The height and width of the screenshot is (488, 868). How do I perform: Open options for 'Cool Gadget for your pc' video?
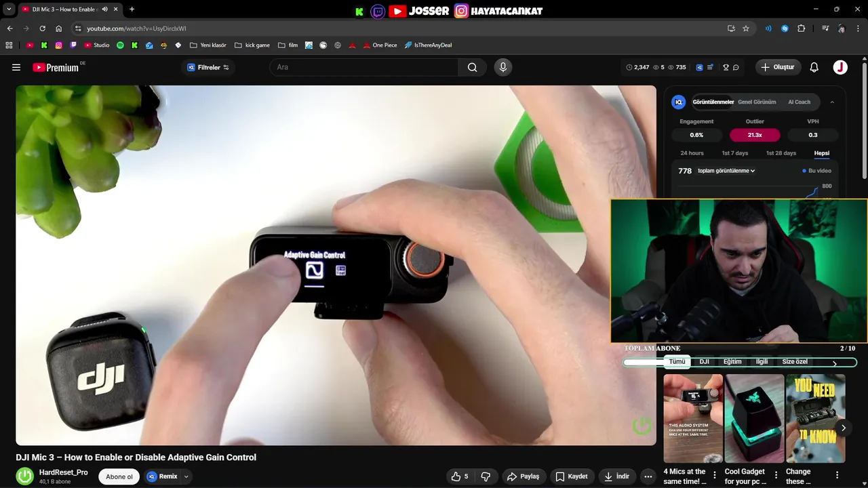(776, 475)
